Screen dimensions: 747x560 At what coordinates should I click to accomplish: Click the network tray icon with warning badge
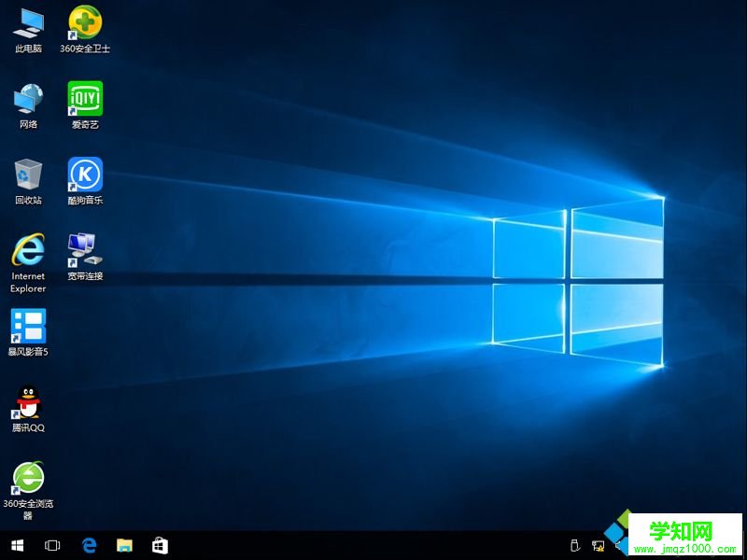[x=599, y=546]
